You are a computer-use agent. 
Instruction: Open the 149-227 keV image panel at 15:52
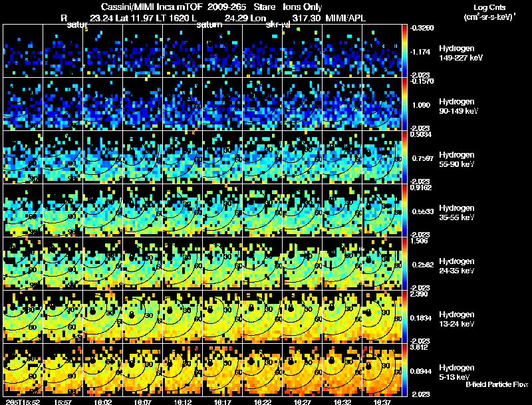23,51
